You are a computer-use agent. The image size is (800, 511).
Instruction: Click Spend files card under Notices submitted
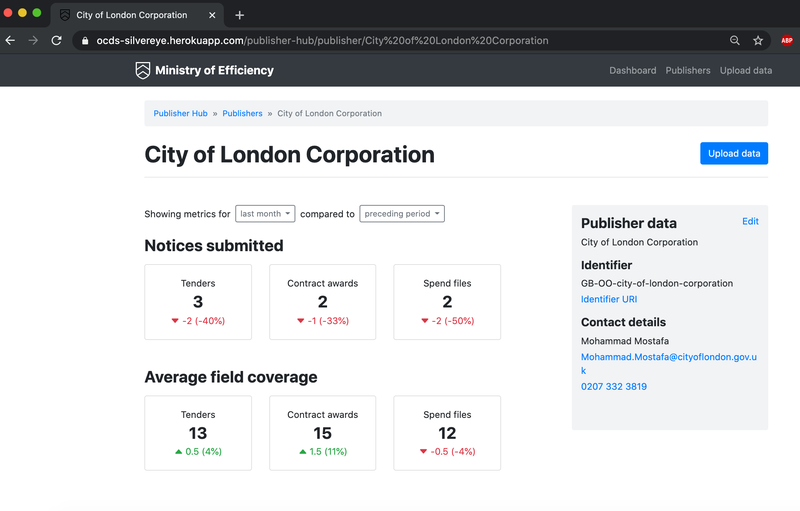(x=447, y=302)
